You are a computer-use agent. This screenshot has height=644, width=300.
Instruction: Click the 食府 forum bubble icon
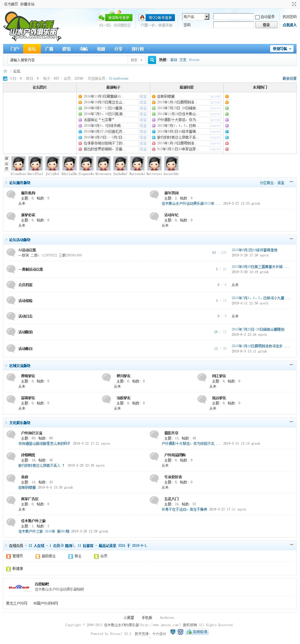point(11,478)
